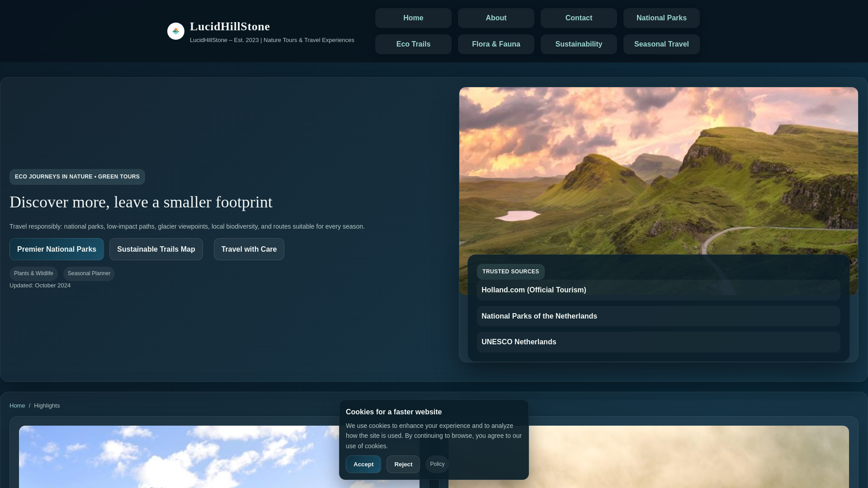This screenshot has width=868, height=488.
Task: Reject cookies in the cookie banner
Action: click(x=403, y=465)
